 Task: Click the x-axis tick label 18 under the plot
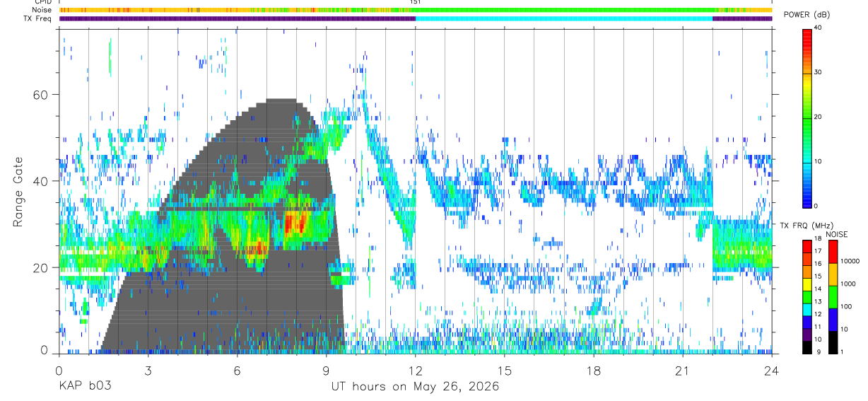pos(594,371)
